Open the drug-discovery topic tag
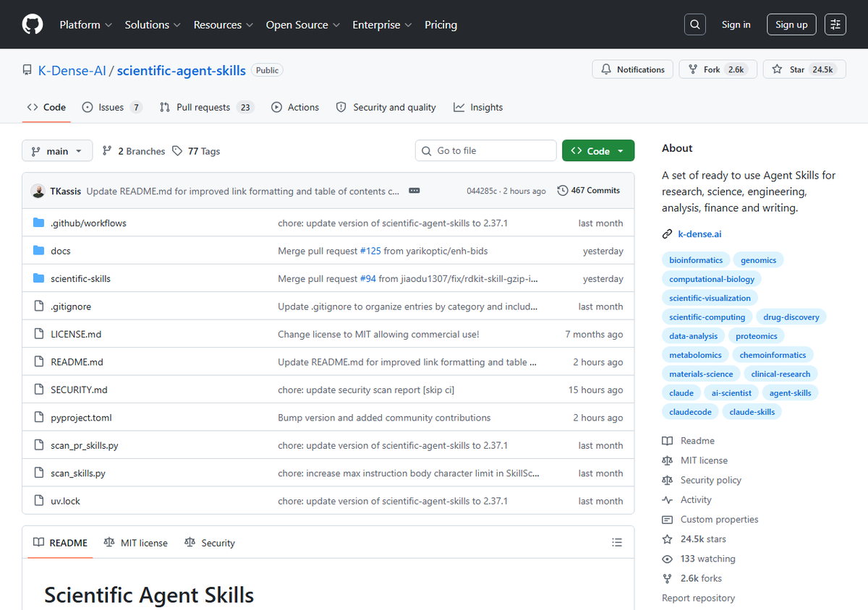This screenshot has width=868, height=610. click(x=791, y=317)
